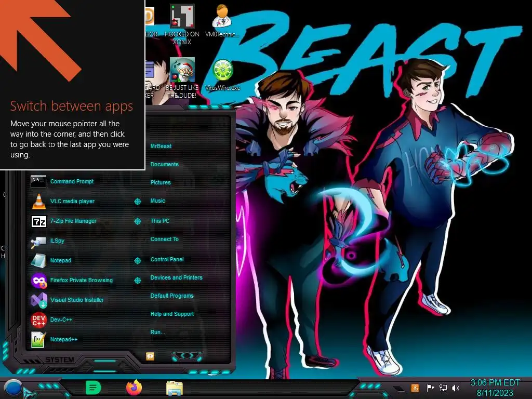
Task: Open the MrBeast user folder link
Action: 161,146
